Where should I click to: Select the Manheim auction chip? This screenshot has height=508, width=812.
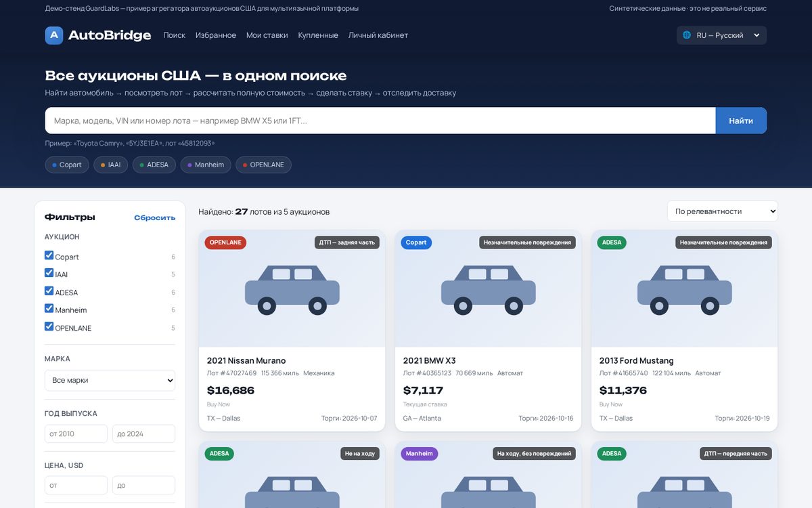pos(206,165)
